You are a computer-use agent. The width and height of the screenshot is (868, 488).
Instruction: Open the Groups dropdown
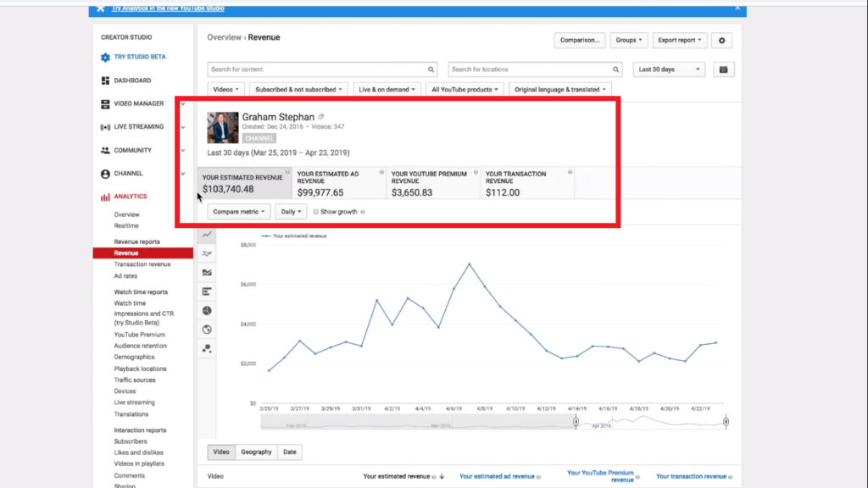(628, 41)
